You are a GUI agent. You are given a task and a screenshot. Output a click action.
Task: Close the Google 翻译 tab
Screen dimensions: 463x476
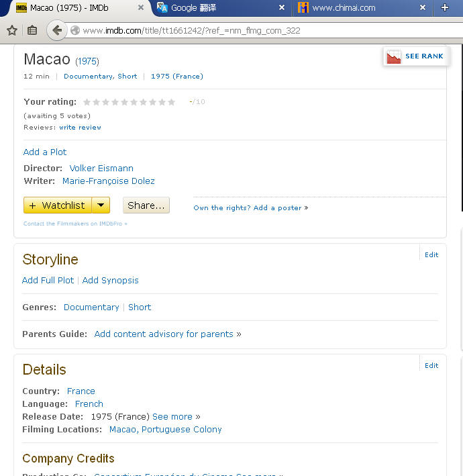[x=282, y=7]
